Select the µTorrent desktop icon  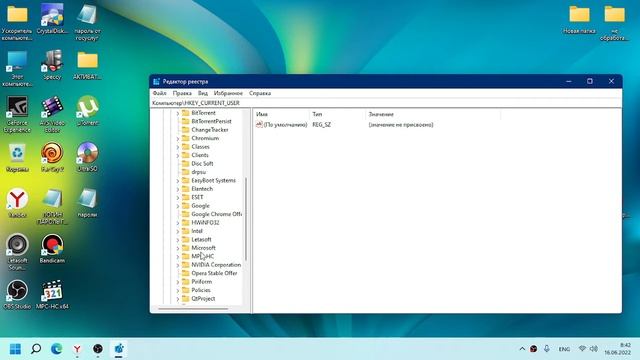pos(87,111)
